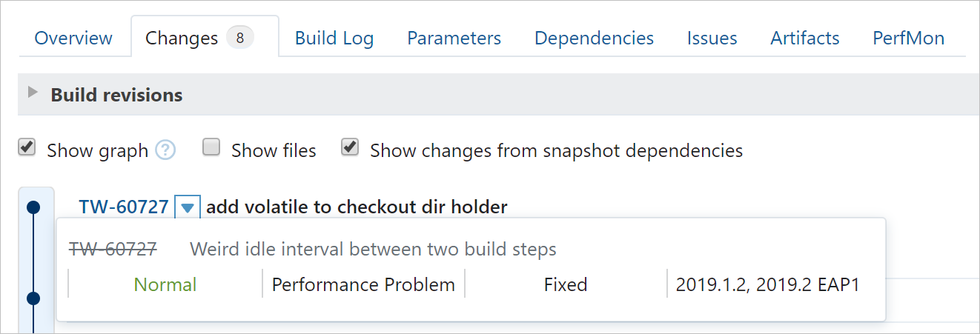Open the PerfMon tab
This screenshot has width=980, height=334.
(x=908, y=38)
